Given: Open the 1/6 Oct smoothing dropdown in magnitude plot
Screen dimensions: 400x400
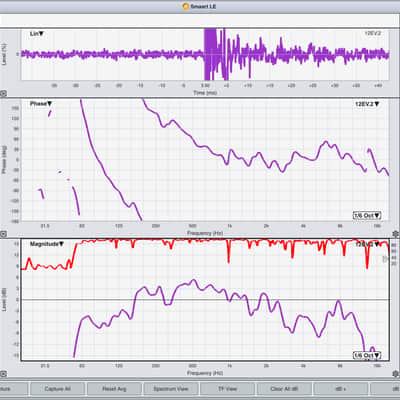Looking at the screenshot, I should click(x=367, y=356).
